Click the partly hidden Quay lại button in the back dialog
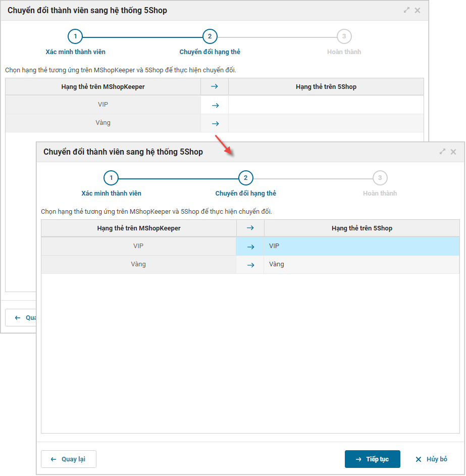466x476 pixels. point(21,317)
